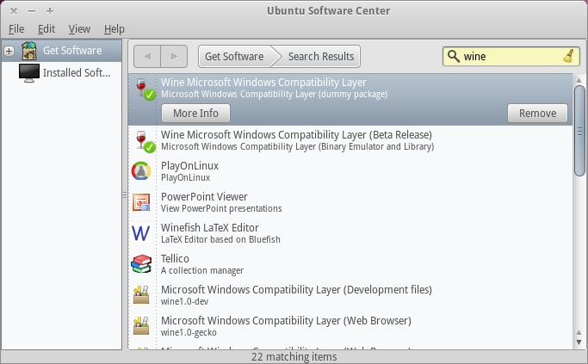Click the wine1.0-gecko package icon
This screenshot has width=588, height=364.
click(141, 326)
